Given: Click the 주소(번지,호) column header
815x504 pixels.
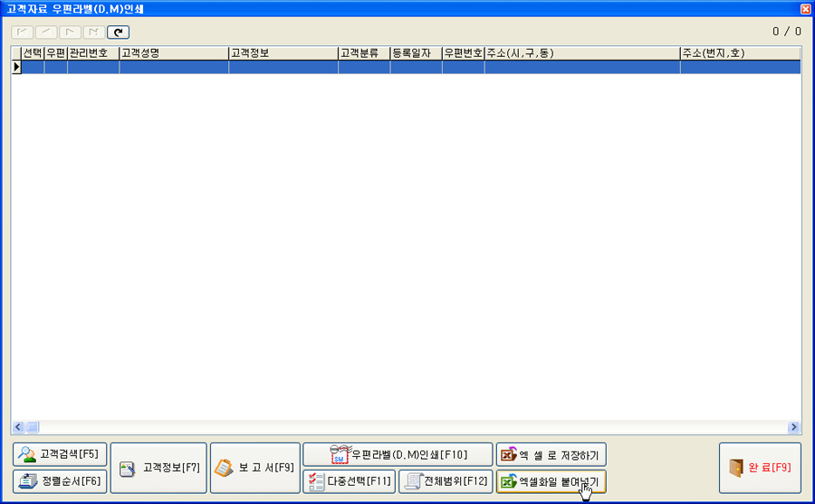Looking at the screenshot, I should [740, 53].
